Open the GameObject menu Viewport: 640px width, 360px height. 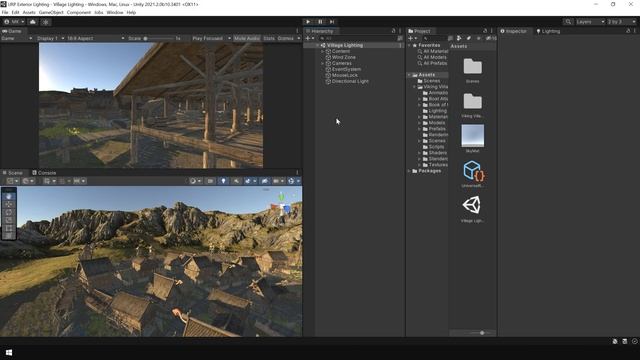[x=51, y=13]
